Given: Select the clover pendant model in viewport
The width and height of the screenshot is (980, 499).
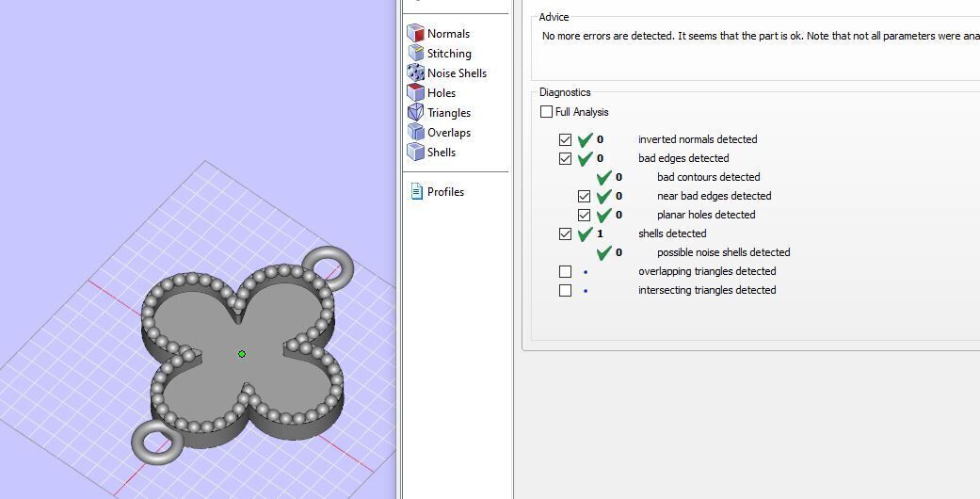Looking at the screenshot, I should pos(244,357).
